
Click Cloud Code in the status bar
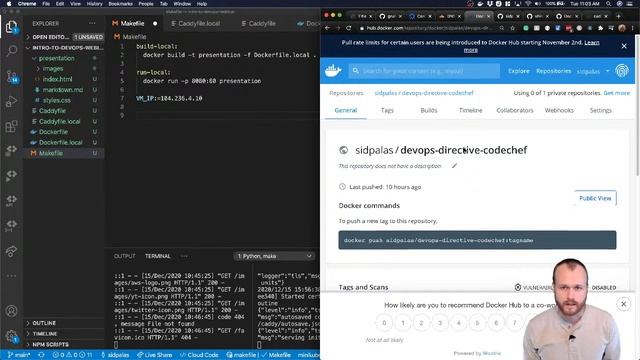click(x=199, y=355)
